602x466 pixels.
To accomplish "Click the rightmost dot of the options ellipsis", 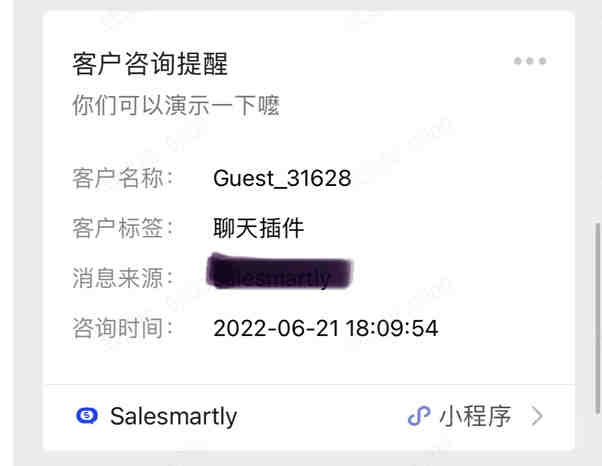I will [542, 61].
